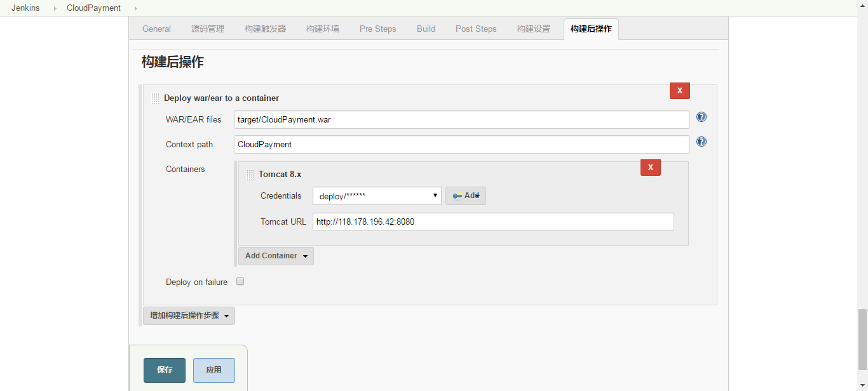Click the Add credentials key button

click(x=466, y=195)
